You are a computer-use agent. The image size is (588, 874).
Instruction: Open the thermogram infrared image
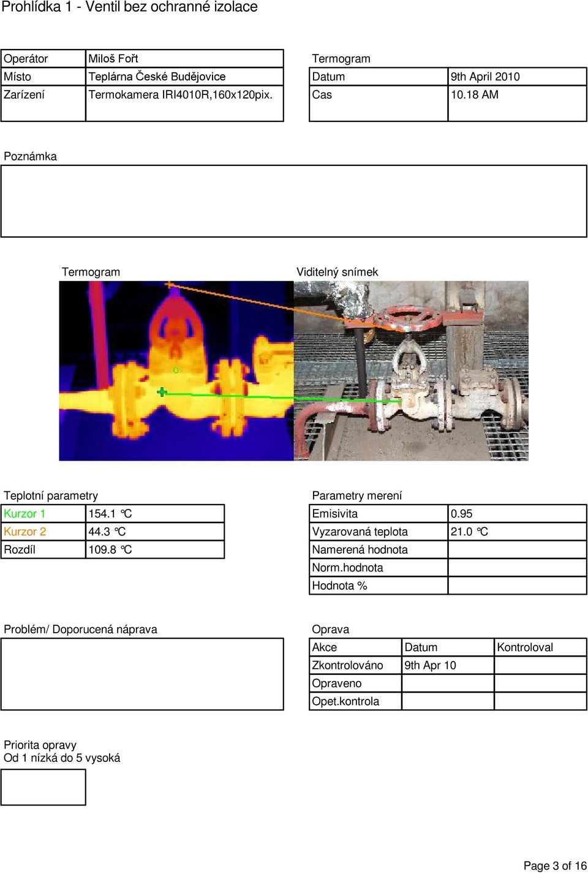[176, 371]
